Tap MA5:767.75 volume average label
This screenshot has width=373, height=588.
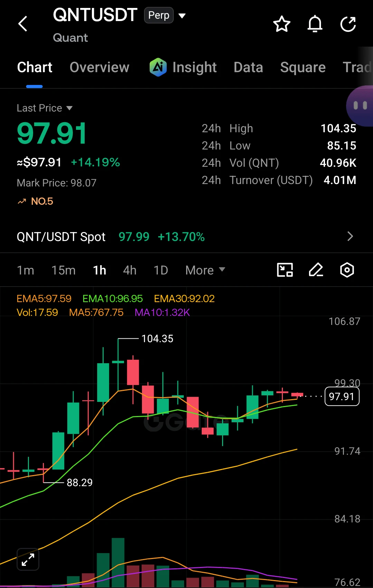tap(96, 312)
